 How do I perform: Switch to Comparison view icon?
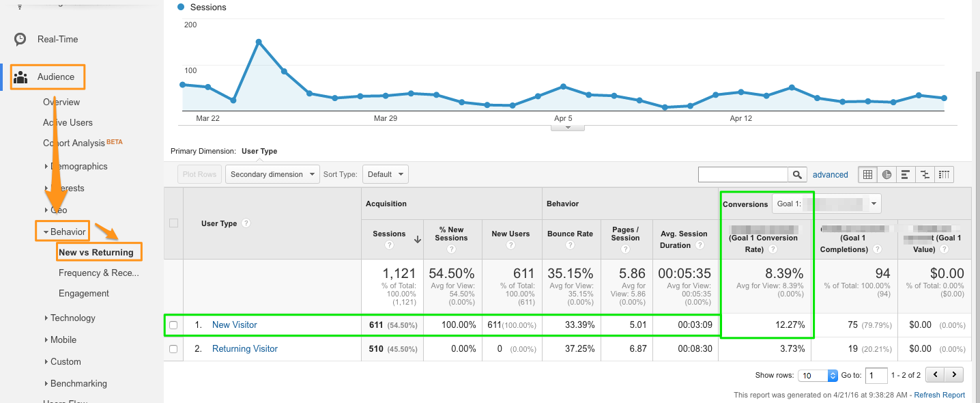click(925, 174)
